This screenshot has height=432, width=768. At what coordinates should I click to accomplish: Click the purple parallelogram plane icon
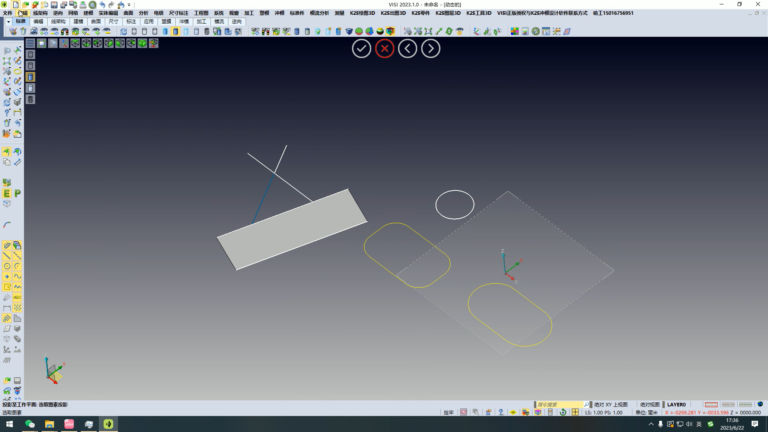point(567,31)
